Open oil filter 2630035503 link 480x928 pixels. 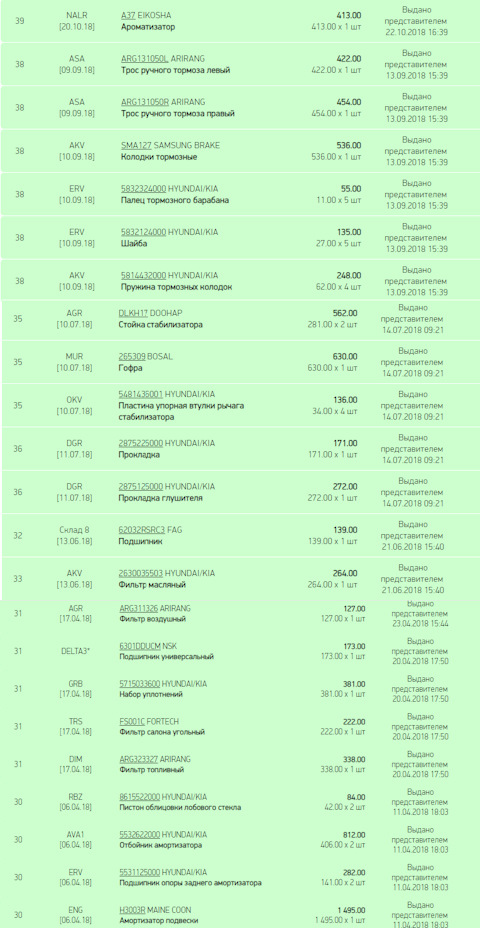[x=141, y=573]
